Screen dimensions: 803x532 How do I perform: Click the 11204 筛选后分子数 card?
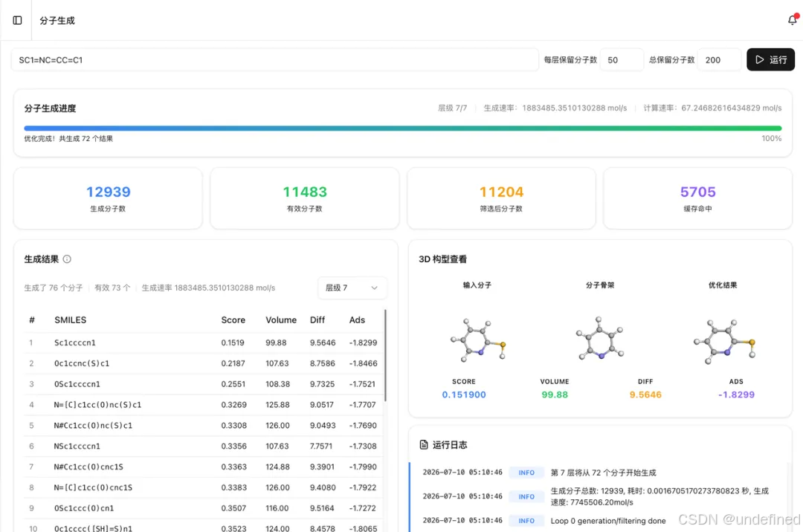(x=501, y=198)
